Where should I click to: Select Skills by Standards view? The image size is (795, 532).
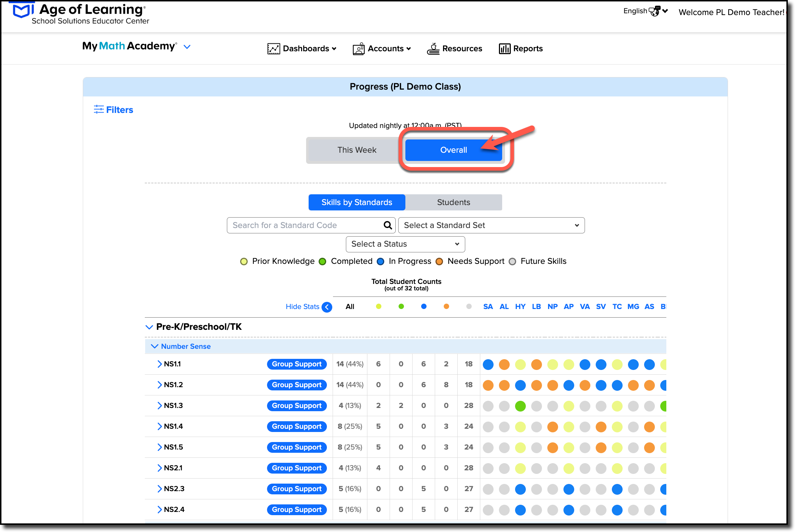(357, 202)
